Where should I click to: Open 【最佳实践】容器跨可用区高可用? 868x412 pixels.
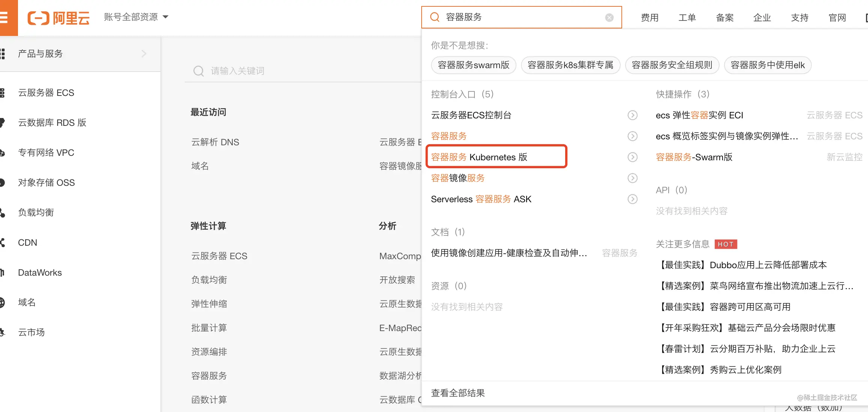(x=724, y=307)
